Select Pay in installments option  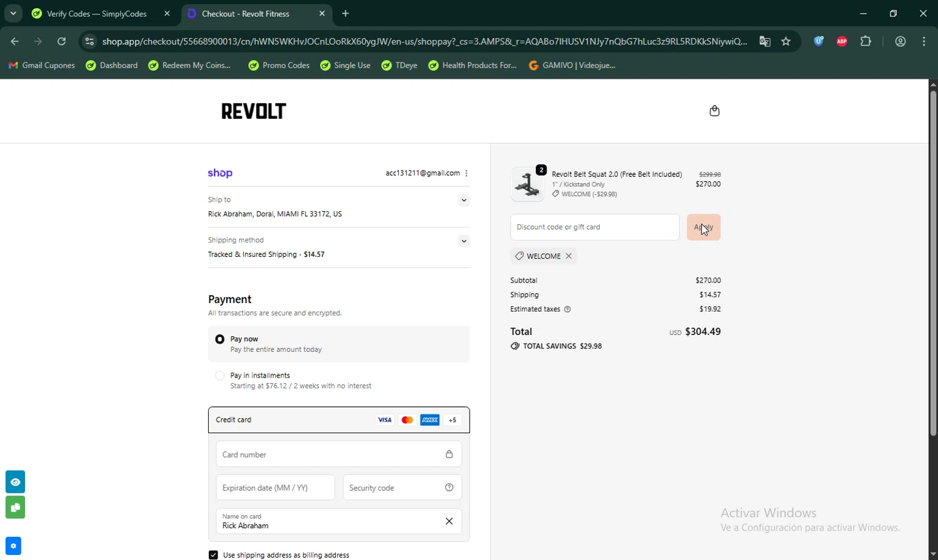click(x=219, y=376)
